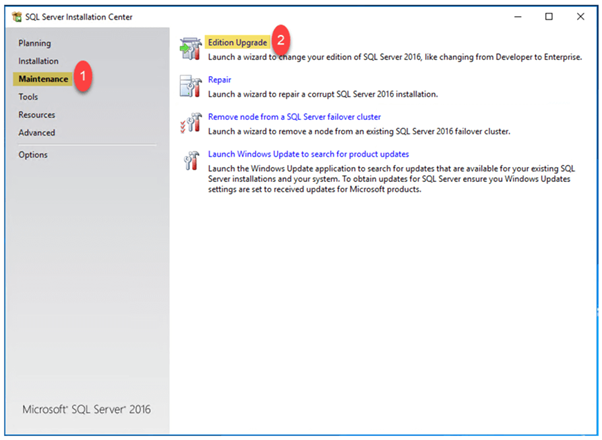Viewport: 602px width, 440px height.
Task: Go to the Tools section
Action: tap(28, 97)
